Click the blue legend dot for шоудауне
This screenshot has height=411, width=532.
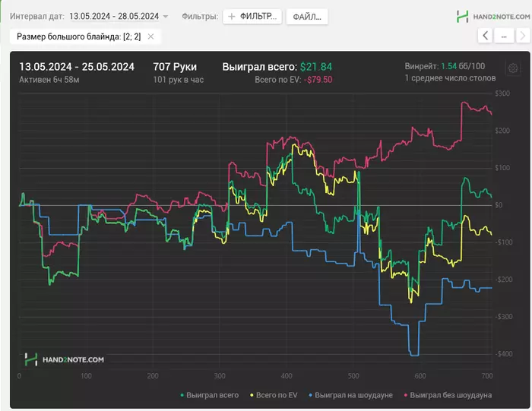(310, 395)
